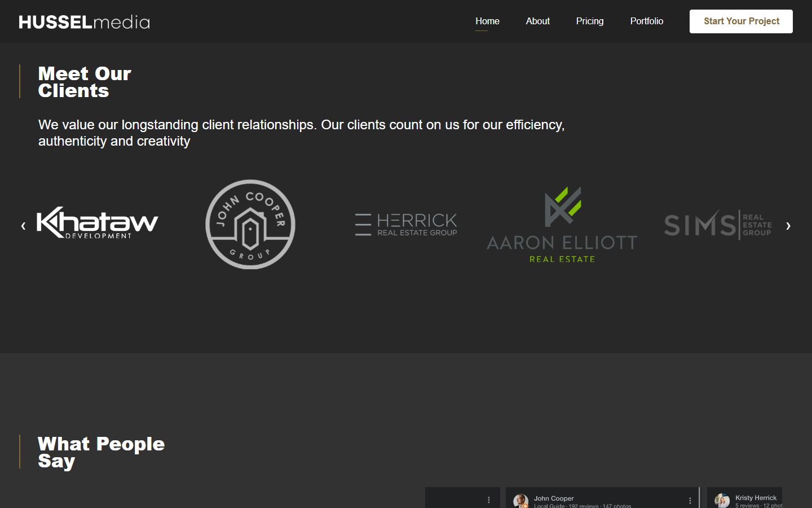Select the Meet Our Clients heading
812x508 pixels.
(85, 82)
